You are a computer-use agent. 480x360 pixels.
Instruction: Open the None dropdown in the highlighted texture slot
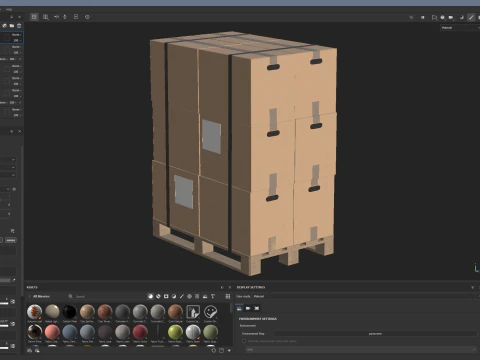(x=17, y=35)
